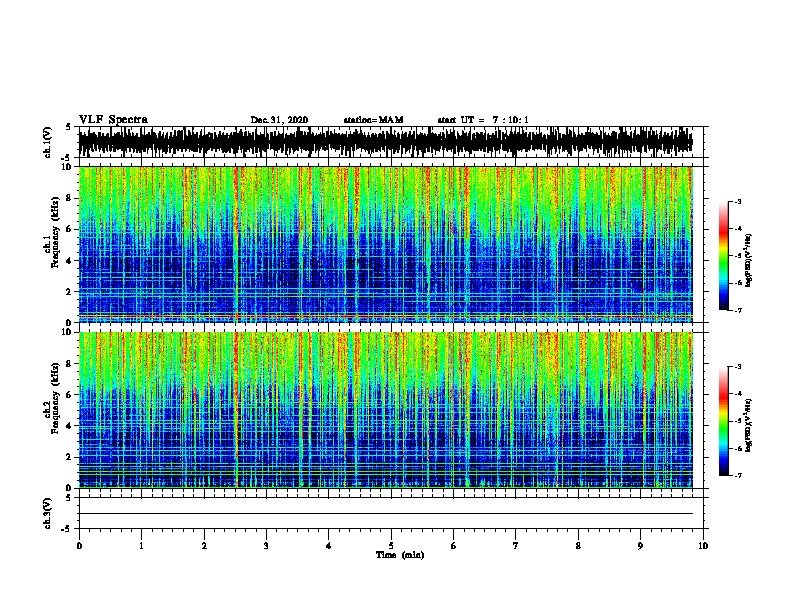Viewport: 792px width, 612px height.
Task: Click the "VLF Spectra" title text
Action: 113,120
